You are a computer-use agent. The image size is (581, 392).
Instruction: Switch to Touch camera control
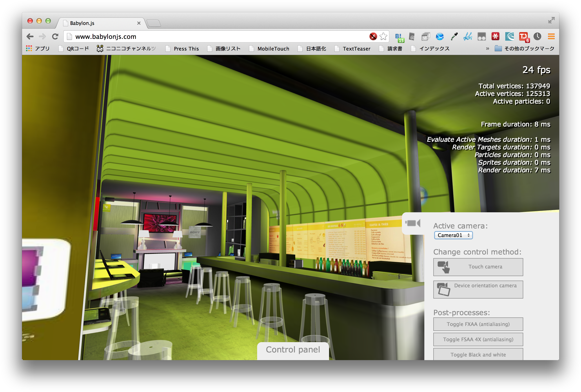pyautogui.click(x=478, y=267)
